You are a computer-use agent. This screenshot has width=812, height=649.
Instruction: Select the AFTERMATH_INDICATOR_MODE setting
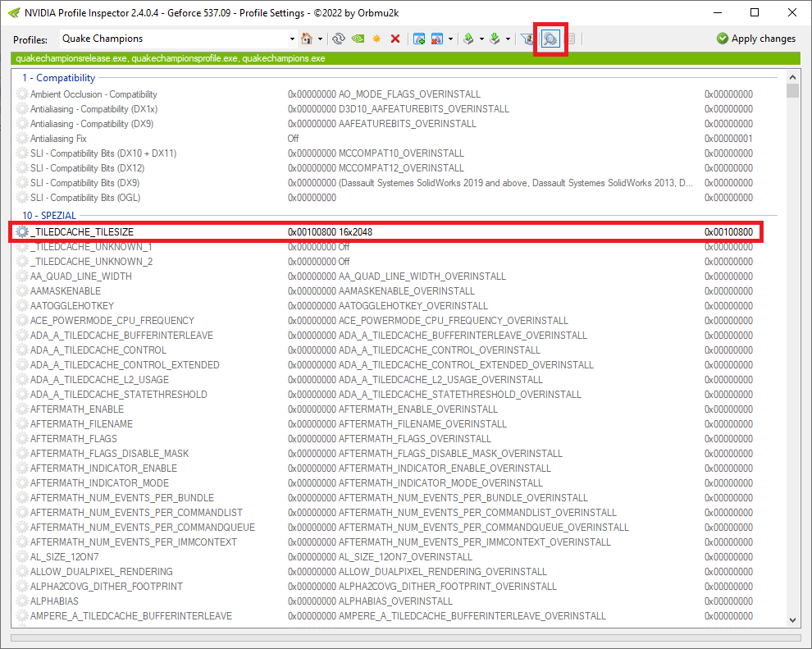click(99, 482)
